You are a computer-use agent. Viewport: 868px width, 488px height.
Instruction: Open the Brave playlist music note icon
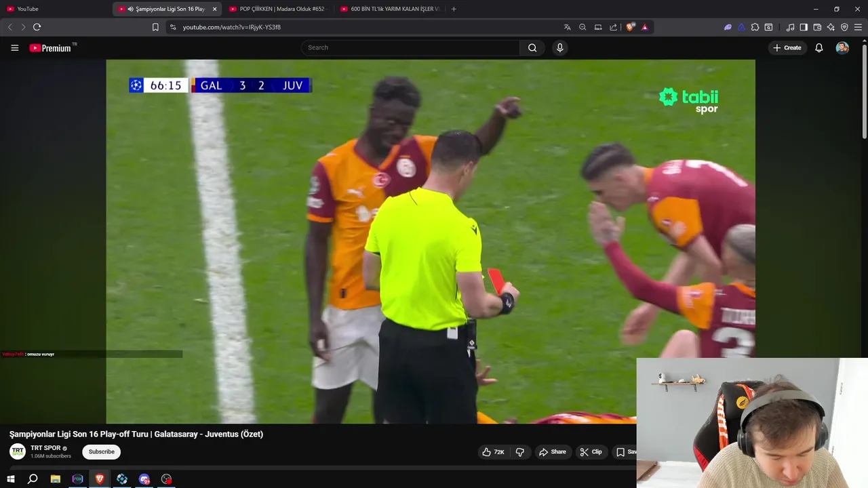790,27
